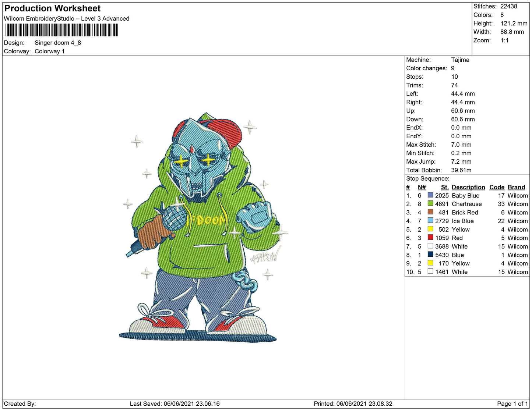This screenshot has width=532, height=409.
Task: Click the Machine value "Tajima"
Action: (460, 60)
